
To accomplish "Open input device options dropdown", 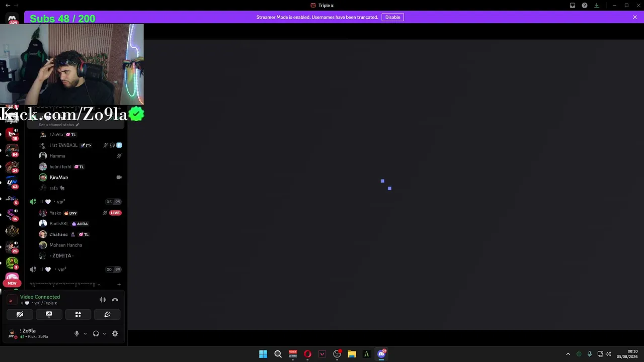I will (85, 333).
